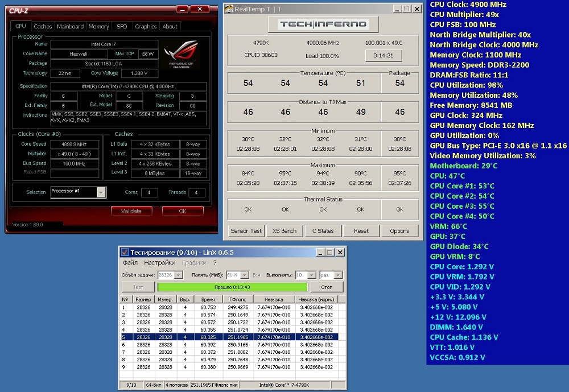The height and width of the screenshot is (392, 569).
Task: Click the 4900.06 MHz readout in RealTemp
Action: [323, 43]
